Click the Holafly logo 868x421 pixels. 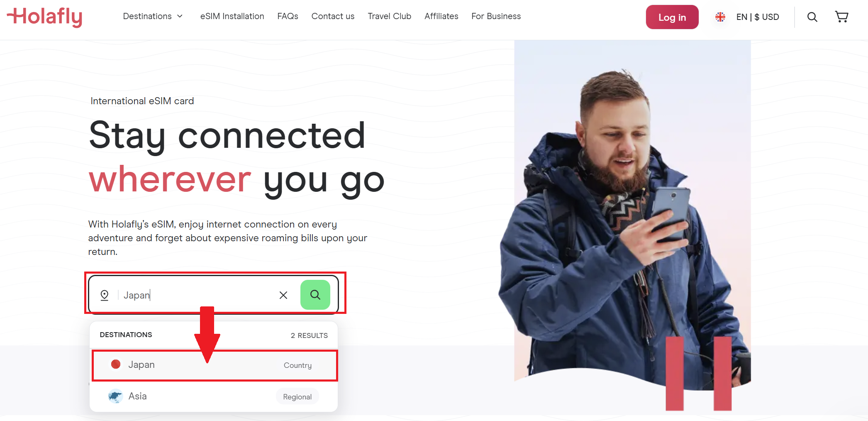pos(45,17)
